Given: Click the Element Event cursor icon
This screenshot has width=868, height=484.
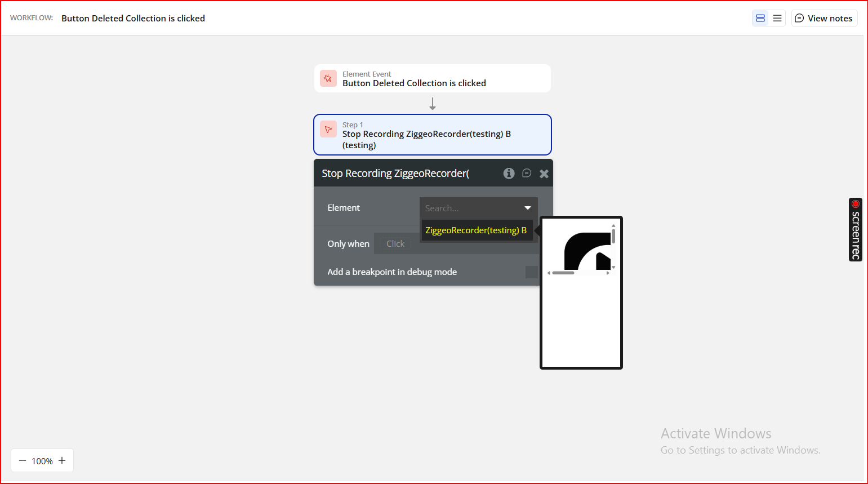Looking at the screenshot, I should 328,78.
